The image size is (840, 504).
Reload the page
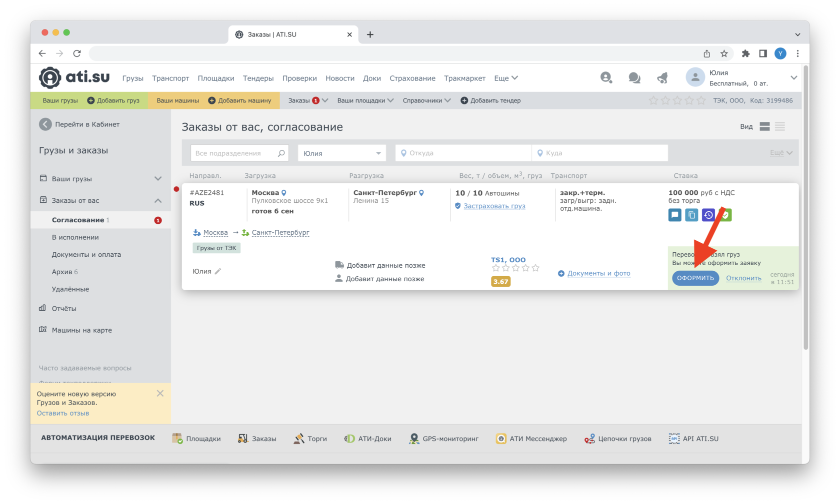(77, 53)
